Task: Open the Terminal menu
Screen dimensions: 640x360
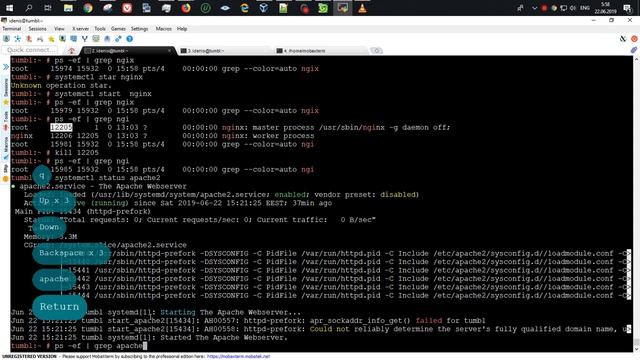Action: (12, 29)
